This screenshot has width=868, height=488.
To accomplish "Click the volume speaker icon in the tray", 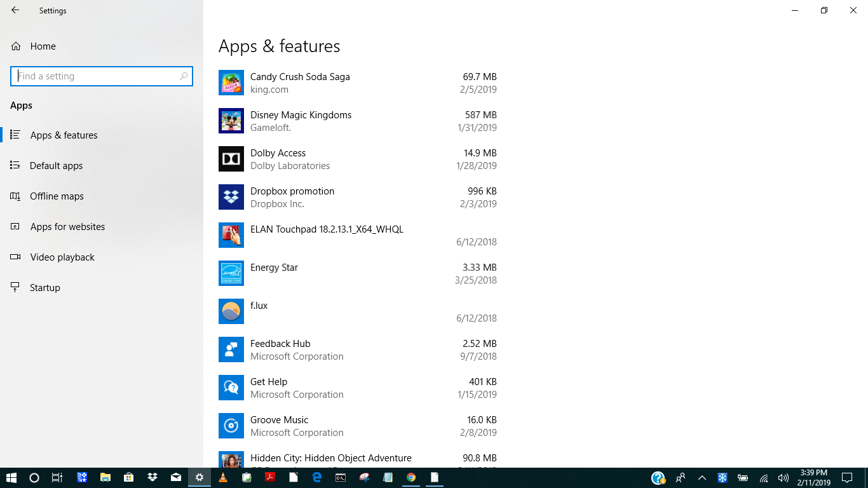I will point(783,478).
